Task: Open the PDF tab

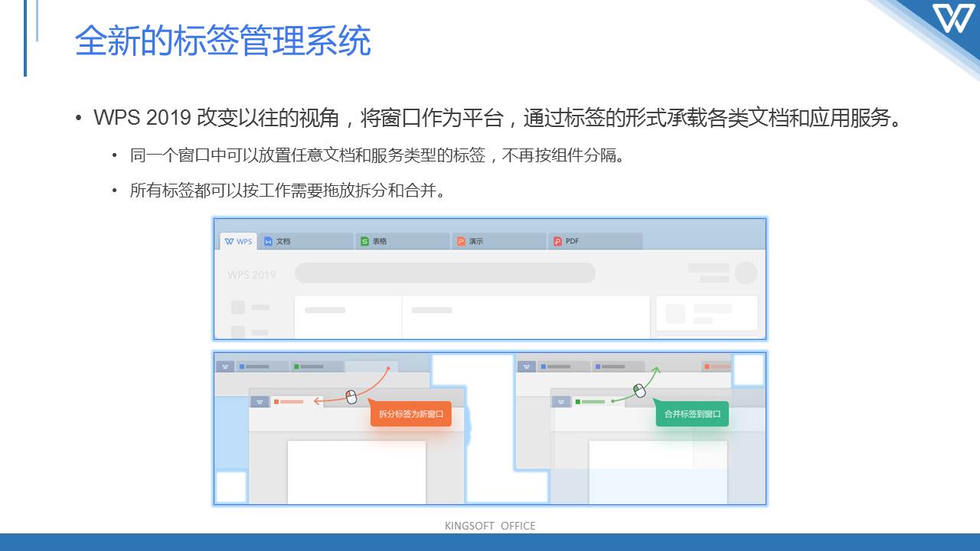Action: [x=595, y=241]
